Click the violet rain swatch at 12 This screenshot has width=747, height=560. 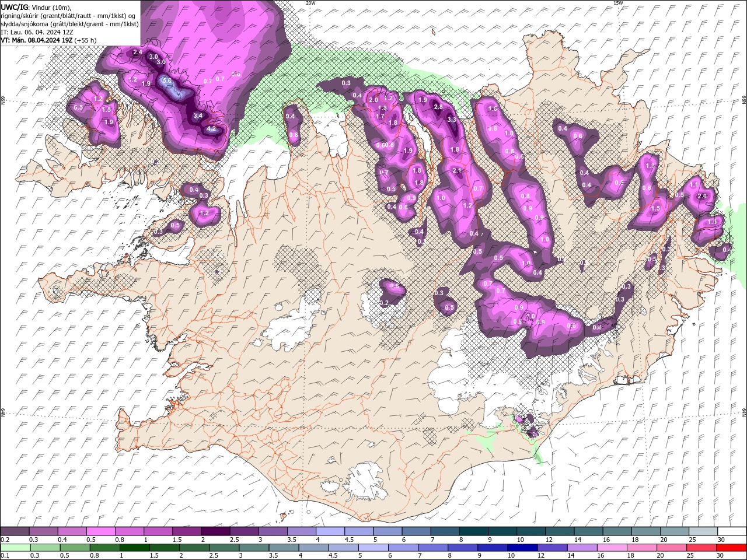pos(551,548)
